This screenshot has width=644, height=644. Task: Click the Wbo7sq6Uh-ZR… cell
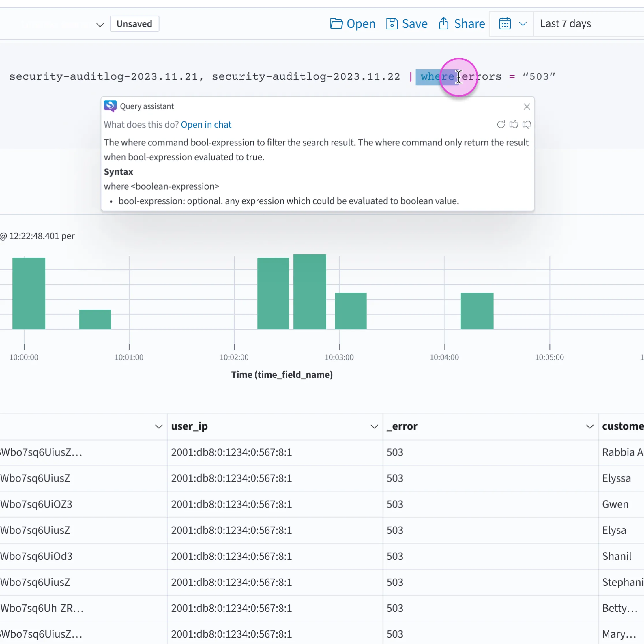[x=42, y=608]
